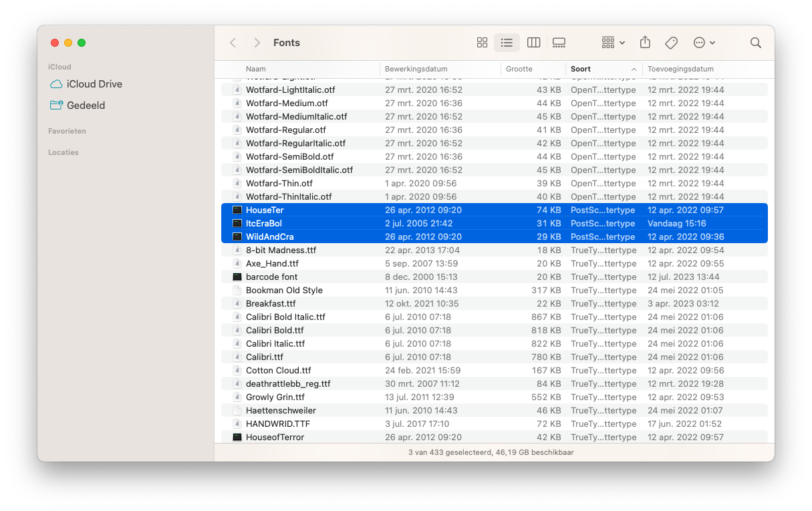Screen dimensions: 812x511
Task: Click '8 dec. 2000 15:13' date cell
Action: (x=420, y=277)
